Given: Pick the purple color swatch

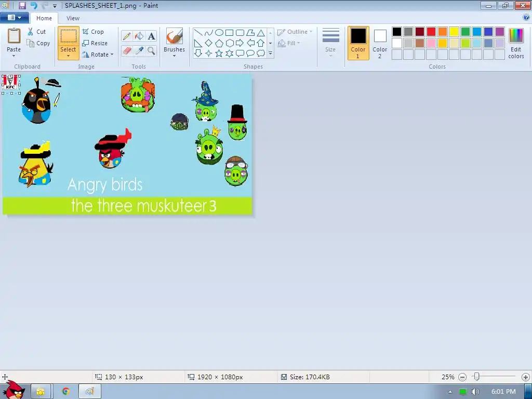Looking at the screenshot, I should click(x=500, y=32).
